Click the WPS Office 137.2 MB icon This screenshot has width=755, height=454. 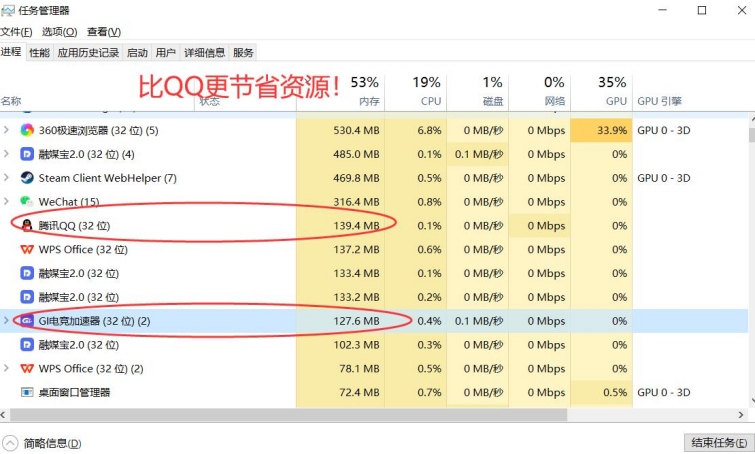coord(27,249)
